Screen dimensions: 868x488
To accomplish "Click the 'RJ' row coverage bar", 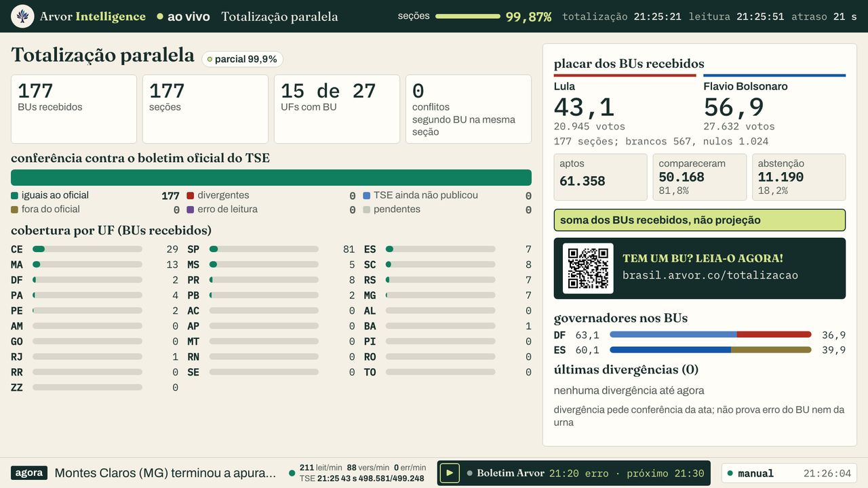I will click(x=87, y=357).
